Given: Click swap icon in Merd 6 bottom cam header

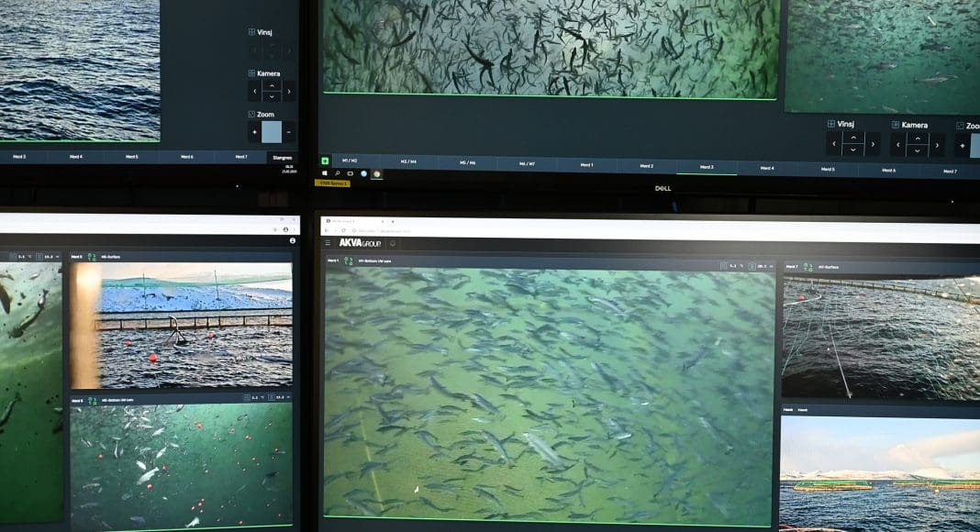Looking at the screenshot, I should pos(92,400).
